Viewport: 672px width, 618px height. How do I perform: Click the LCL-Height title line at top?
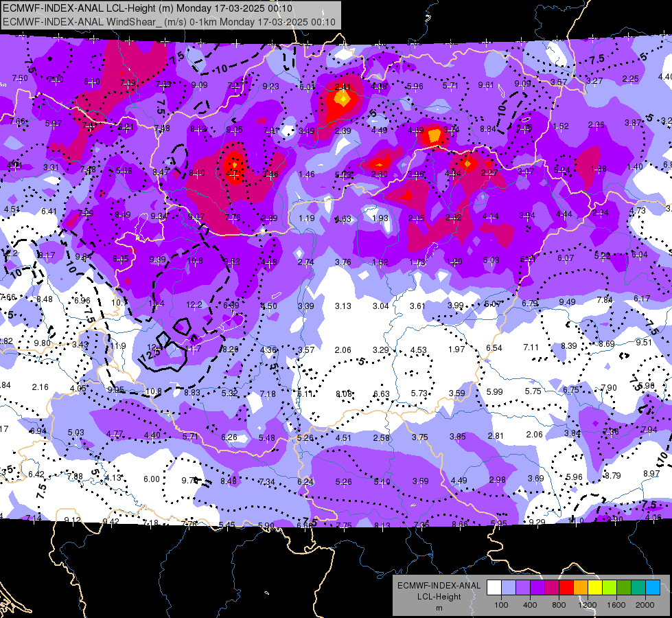148,8
